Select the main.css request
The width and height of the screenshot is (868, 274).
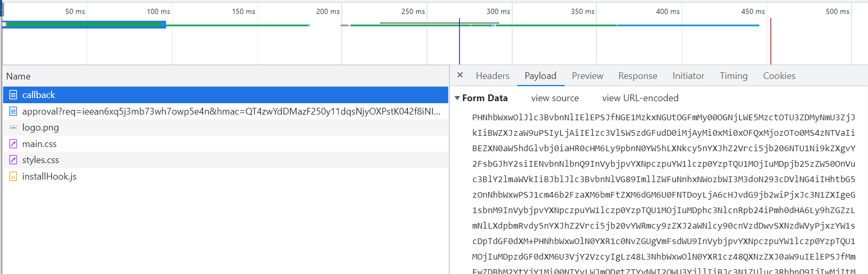(226, 144)
